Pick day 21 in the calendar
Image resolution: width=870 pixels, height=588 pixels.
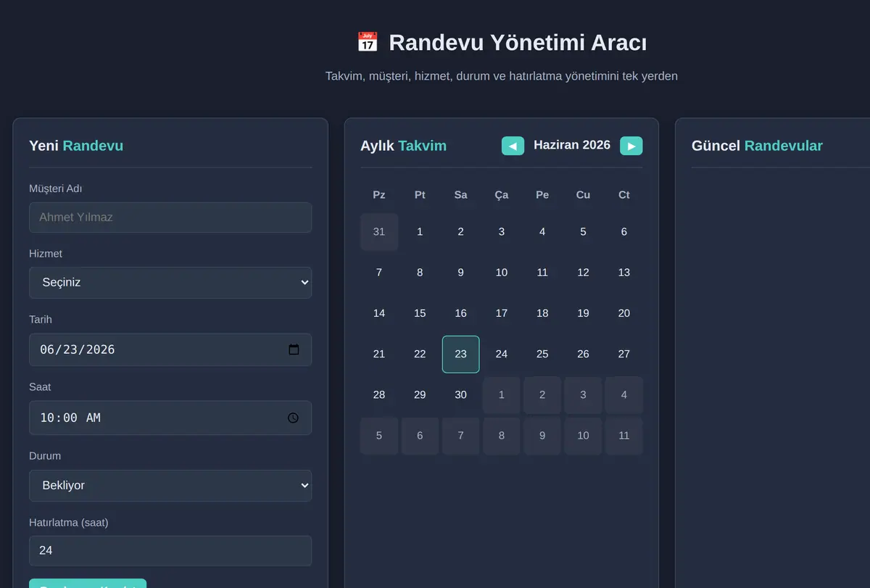[379, 355]
